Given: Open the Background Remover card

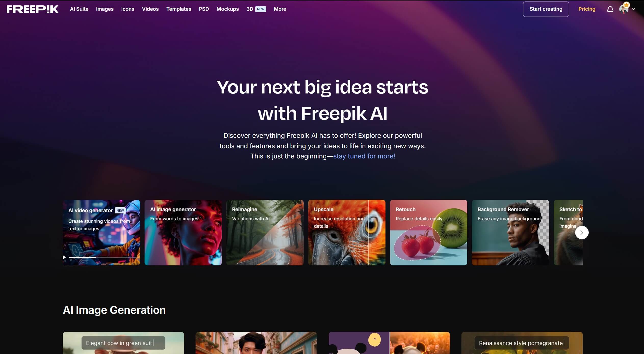Looking at the screenshot, I should pos(510,233).
